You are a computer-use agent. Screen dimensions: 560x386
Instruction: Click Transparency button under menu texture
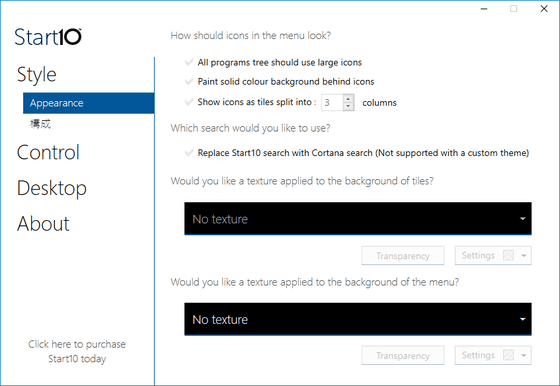click(x=403, y=355)
